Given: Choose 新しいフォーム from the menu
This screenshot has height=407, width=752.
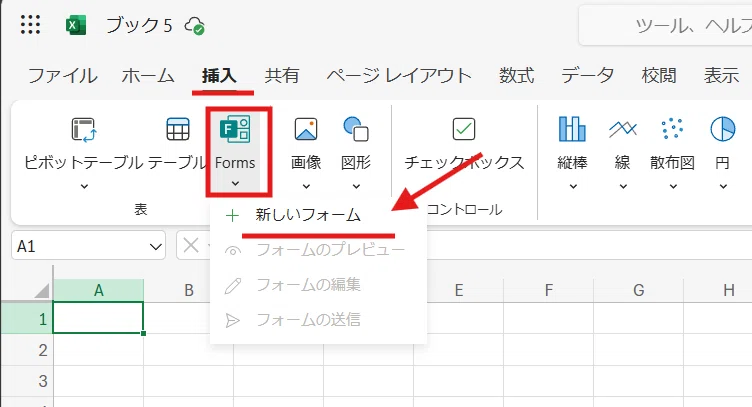Looking at the screenshot, I should (318, 215).
